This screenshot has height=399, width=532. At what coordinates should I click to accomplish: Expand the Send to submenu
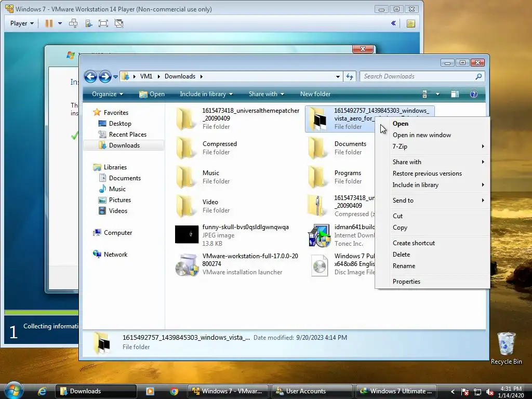(x=433, y=200)
